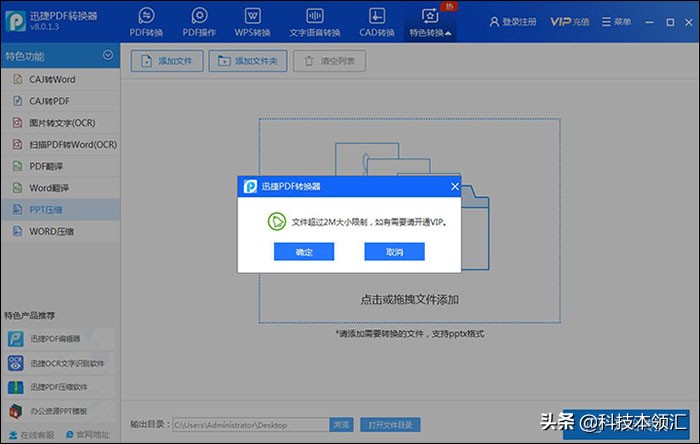Click the 清空列表 trash icon
Image resolution: width=700 pixels, height=444 pixels.
(309, 61)
